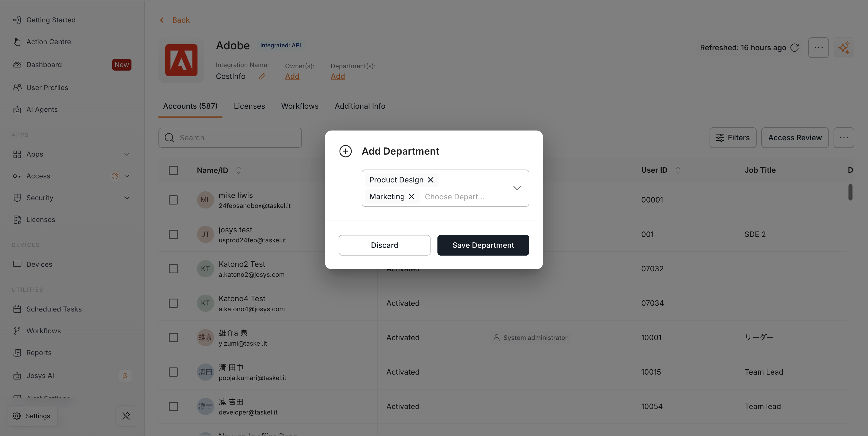
Task: Click the Access key icon
Action: coord(17,176)
